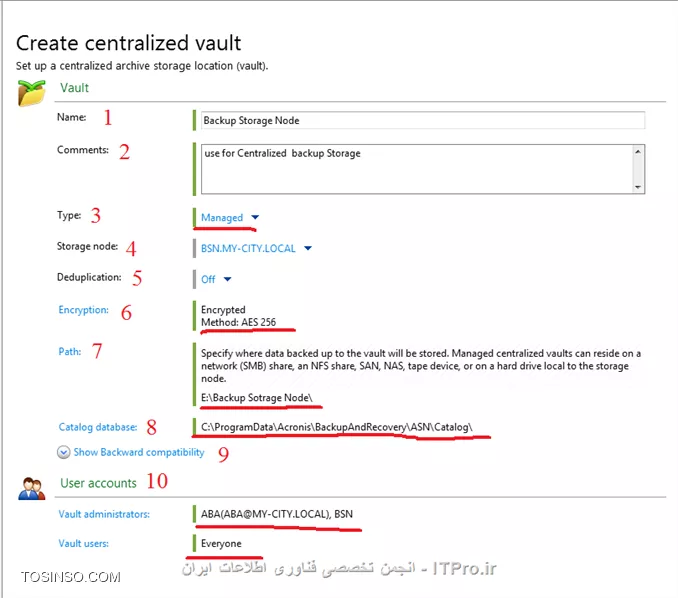Click the Name field with Backup Storage Node
The width and height of the screenshot is (678, 598).
tap(422, 120)
